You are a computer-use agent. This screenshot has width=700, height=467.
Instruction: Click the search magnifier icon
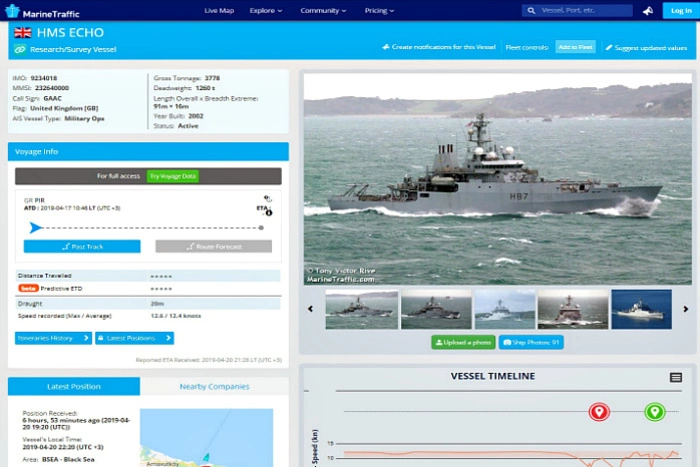click(531, 10)
